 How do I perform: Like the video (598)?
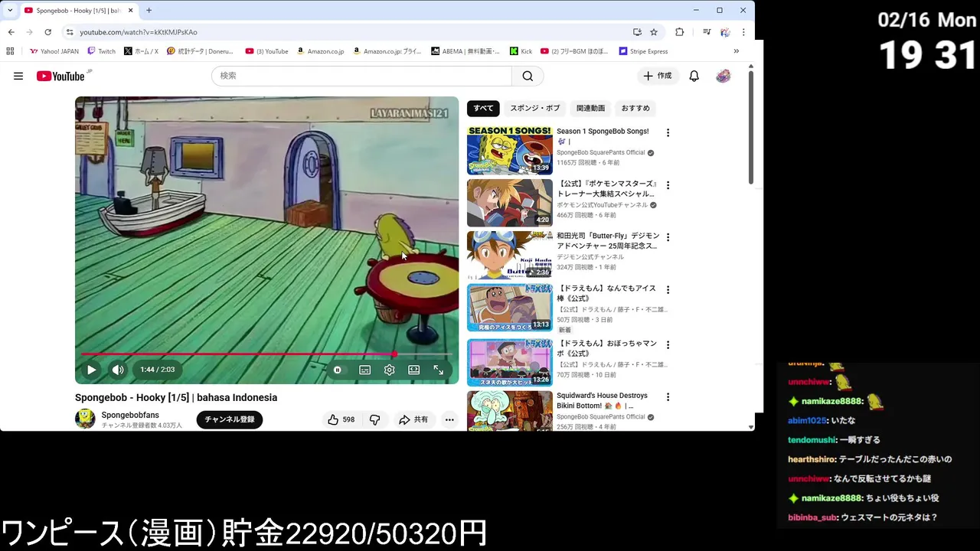coord(341,419)
